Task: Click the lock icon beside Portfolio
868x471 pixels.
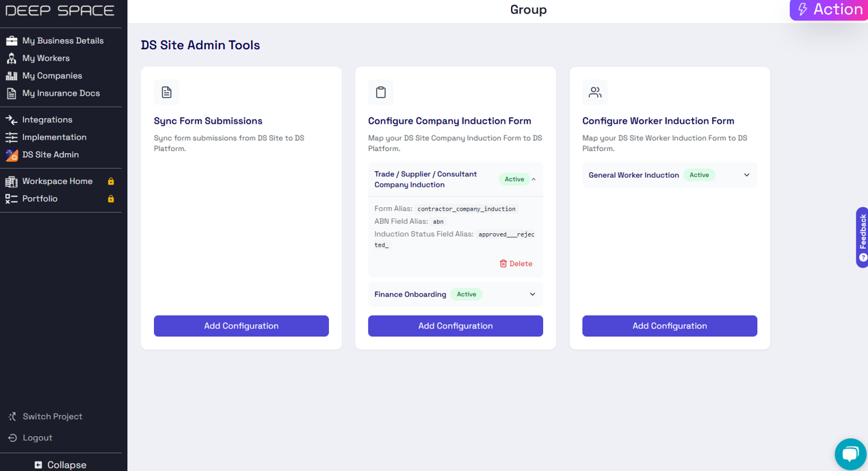Action: click(x=111, y=199)
